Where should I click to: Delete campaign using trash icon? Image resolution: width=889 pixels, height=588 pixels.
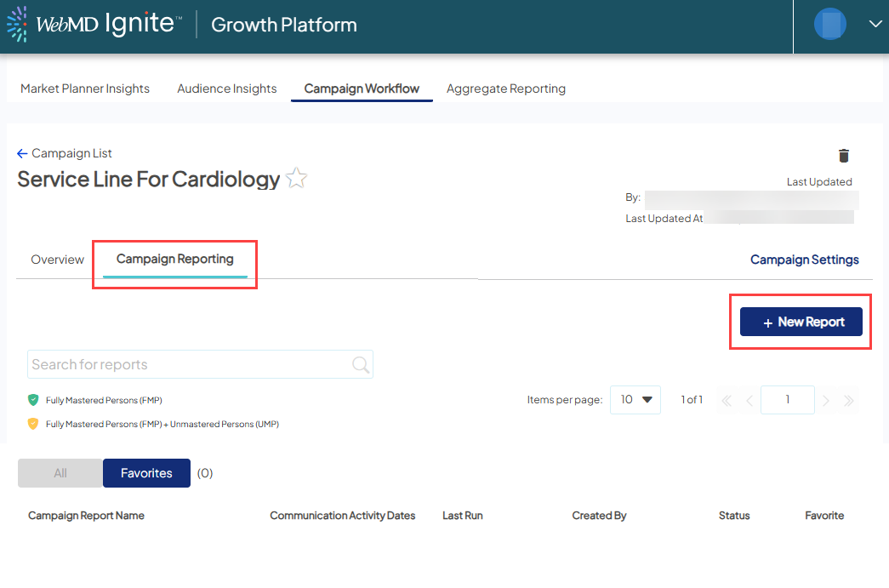tap(843, 155)
